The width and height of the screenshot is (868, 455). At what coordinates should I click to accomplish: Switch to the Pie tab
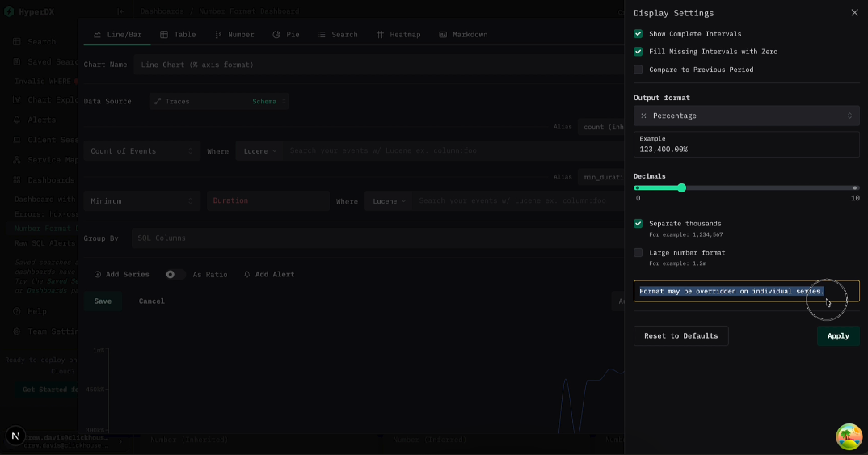[x=286, y=34]
